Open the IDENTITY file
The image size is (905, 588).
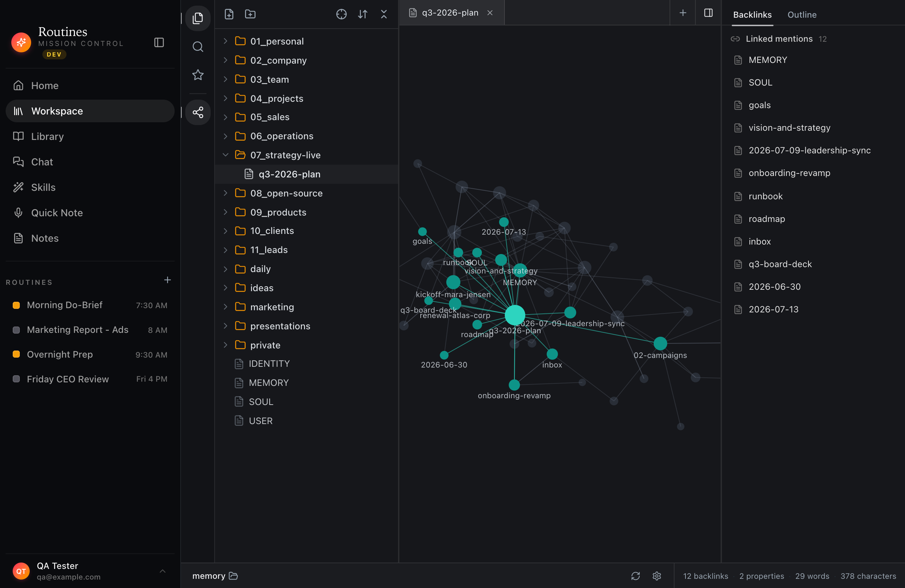(x=306, y=364)
